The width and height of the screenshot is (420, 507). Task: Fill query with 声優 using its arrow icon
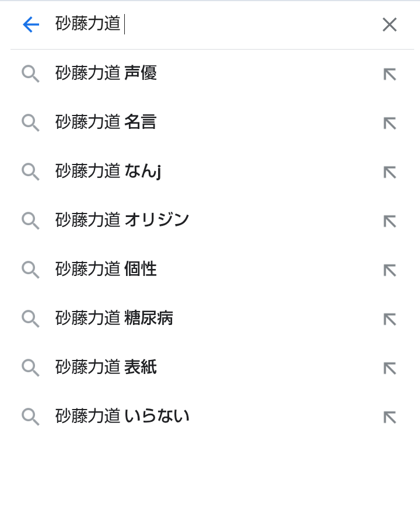coord(390,74)
